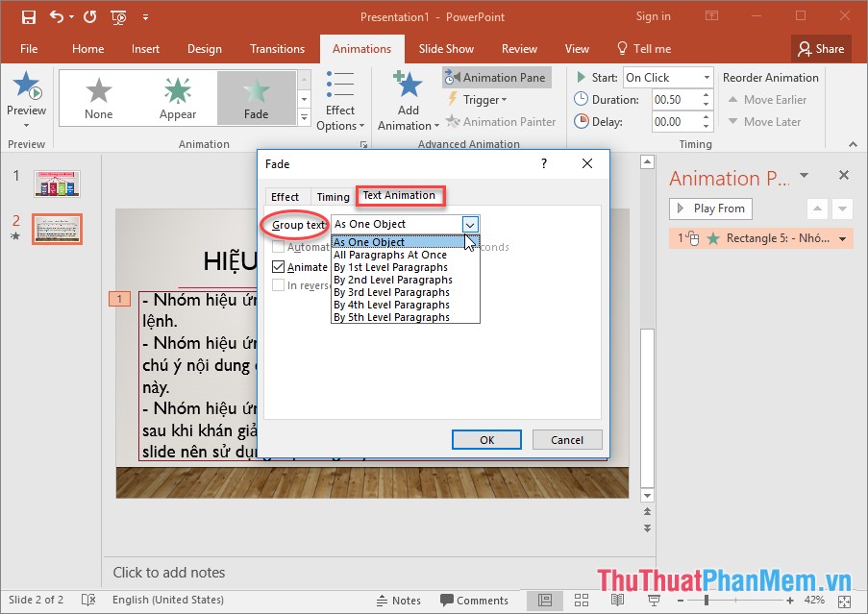868x614 pixels.
Task: Check the In reverse order box
Action: point(278,285)
